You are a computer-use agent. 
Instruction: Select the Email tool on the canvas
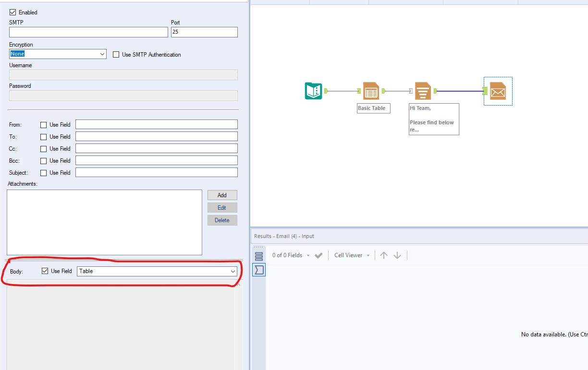coord(498,91)
